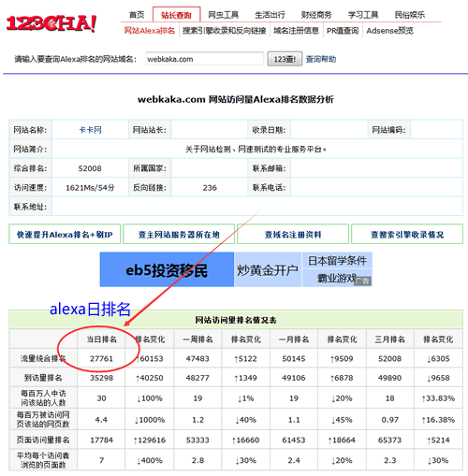This screenshot has height=476, width=468.
Task: Select the 17784 页面访问量排名 cell
Action: click(x=101, y=440)
